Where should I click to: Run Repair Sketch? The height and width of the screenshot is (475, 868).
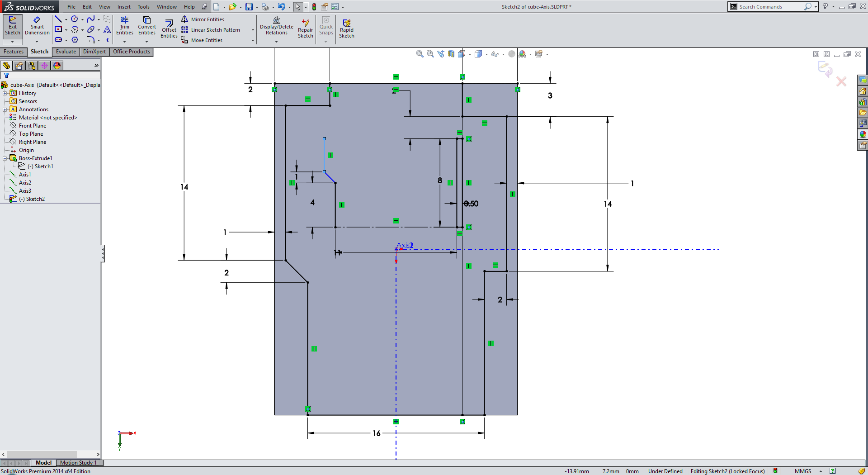coord(306,29)
